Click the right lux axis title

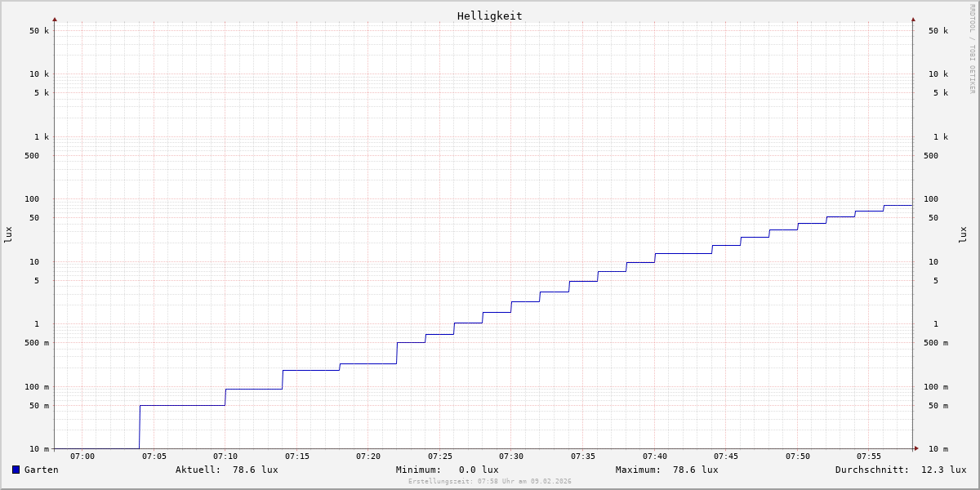click(x=963, y=234)
